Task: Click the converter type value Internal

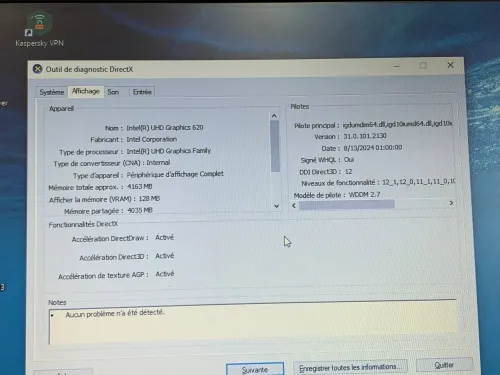Action: point(158,163)
